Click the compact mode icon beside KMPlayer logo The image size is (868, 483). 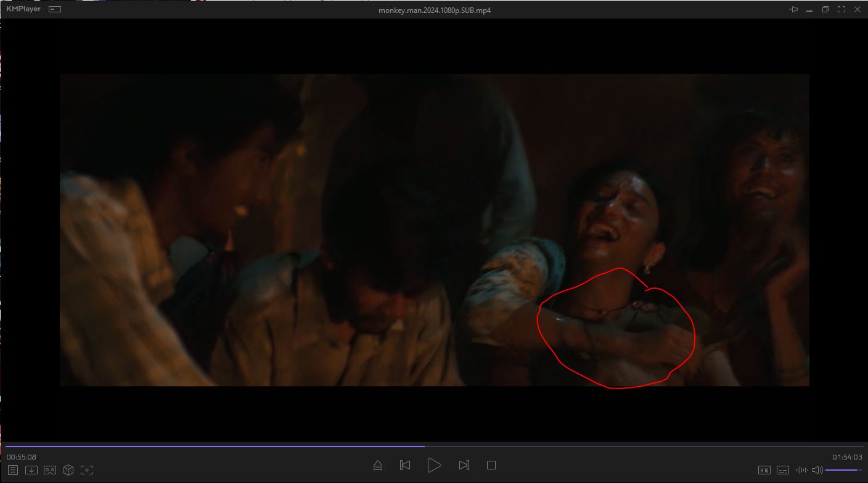click(x=55, y=10)
